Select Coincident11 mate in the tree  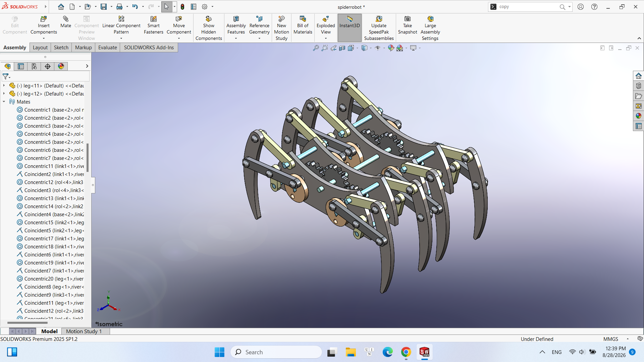click(50, 303)
